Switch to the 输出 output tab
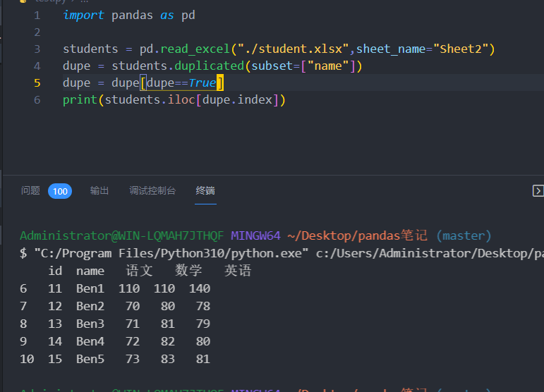Image resolution: width=544 pixels, height=392 pixels. (x=99, y=190)
